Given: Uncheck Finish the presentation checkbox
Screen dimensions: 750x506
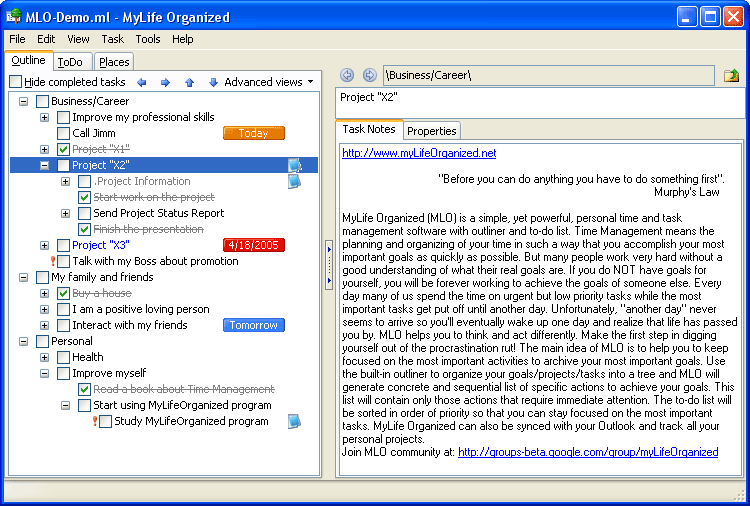Looking at the screenshot, I should (x=84, y=229).
